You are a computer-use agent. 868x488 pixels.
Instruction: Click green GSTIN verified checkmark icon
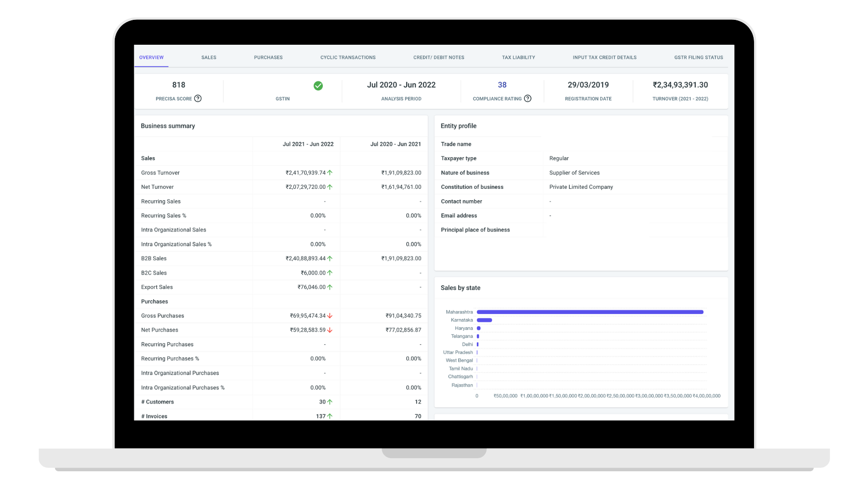(x=318, y=86)
